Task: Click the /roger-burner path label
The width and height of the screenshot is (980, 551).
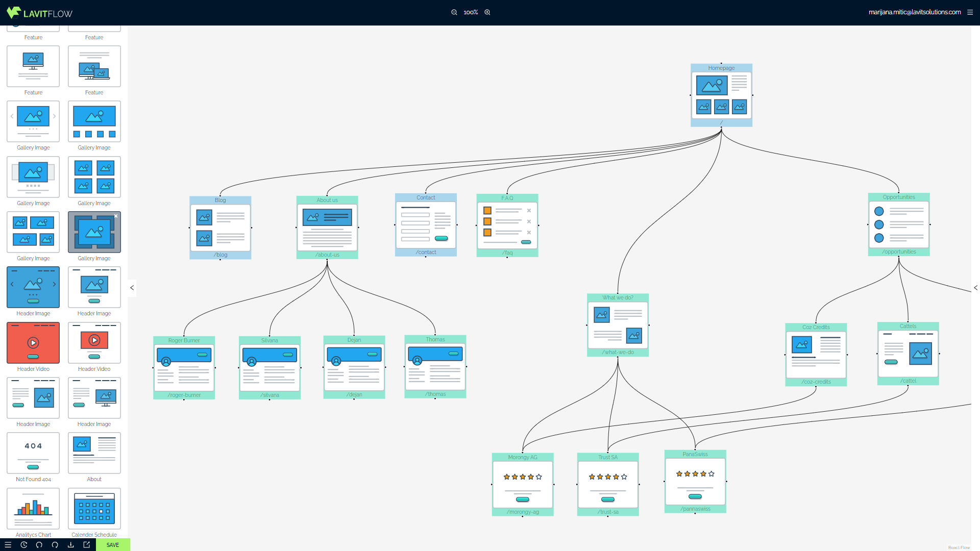Action: tap(184, 395)
